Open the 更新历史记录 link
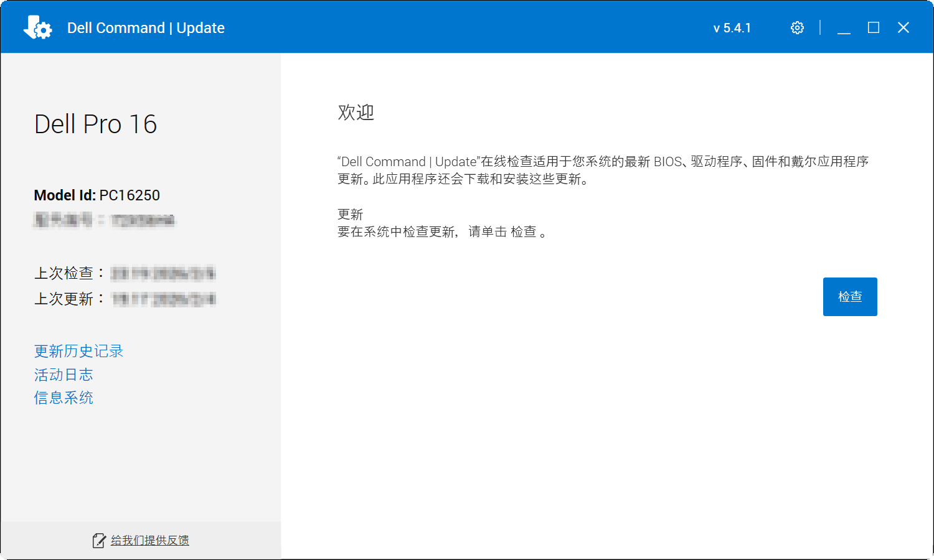Image resolution: width=934 pixels, height=560 pixels. click(x=78, y=351)
